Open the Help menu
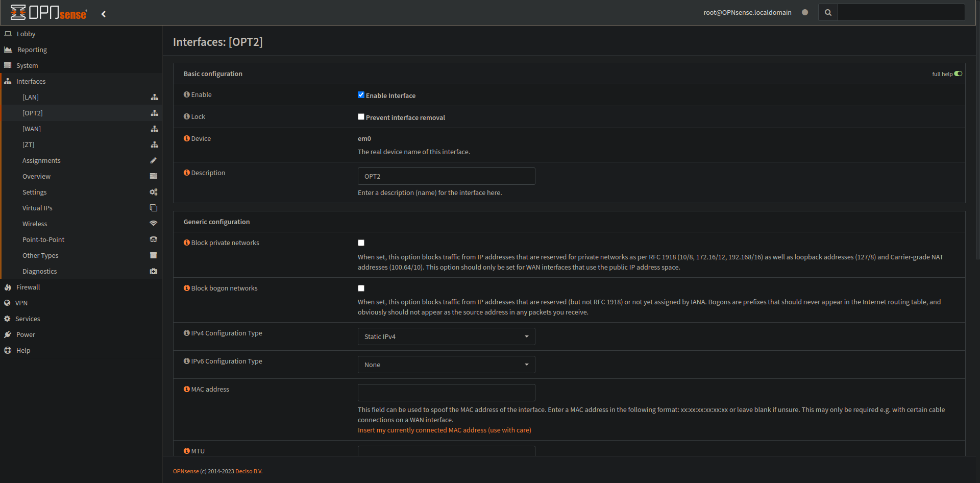The image size is (980, 483). point(81,350)
